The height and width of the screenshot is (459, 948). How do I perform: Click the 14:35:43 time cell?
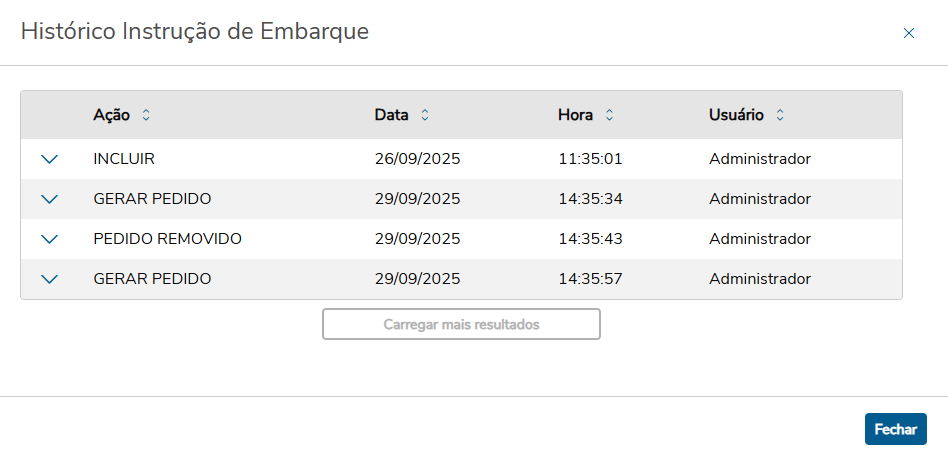pyautogui.click(x=590, y=239)
